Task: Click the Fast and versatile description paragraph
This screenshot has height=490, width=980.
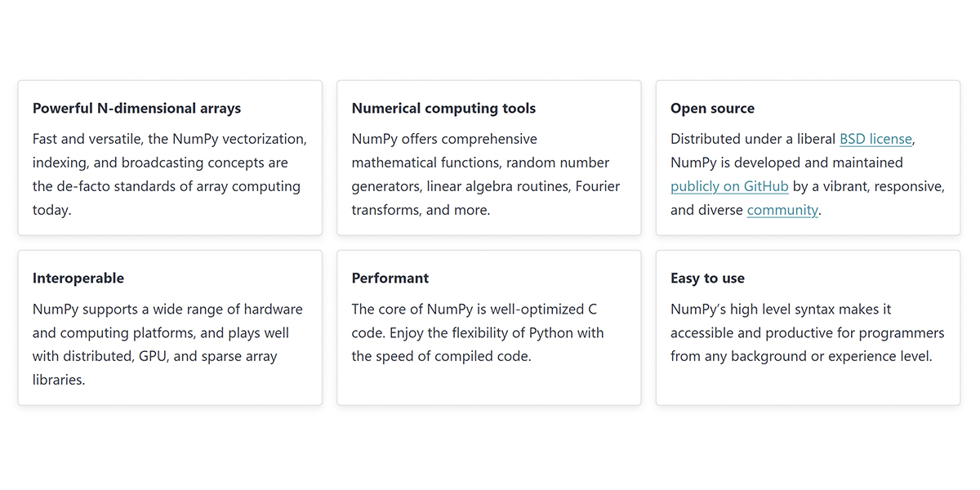Action: [170, 174]
